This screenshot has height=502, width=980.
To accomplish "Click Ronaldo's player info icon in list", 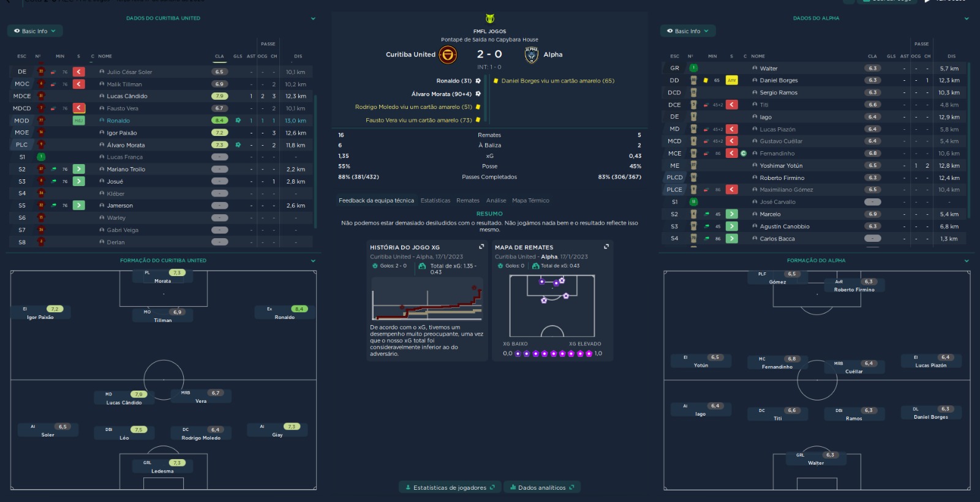I will 102,121.
